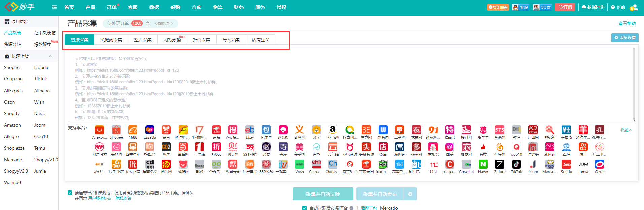Screen dimensions: 644x210
Task: Open the 订单 top menu
Action: [x=111, y=7]
